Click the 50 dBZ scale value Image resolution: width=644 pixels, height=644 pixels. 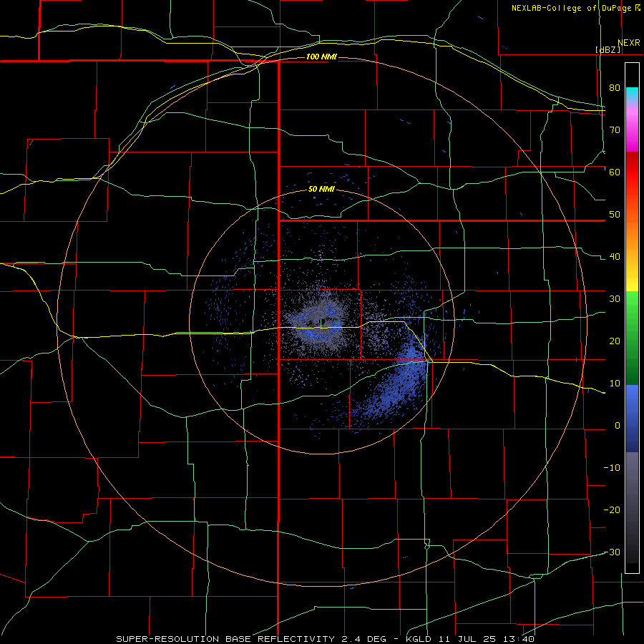[615, 215]
